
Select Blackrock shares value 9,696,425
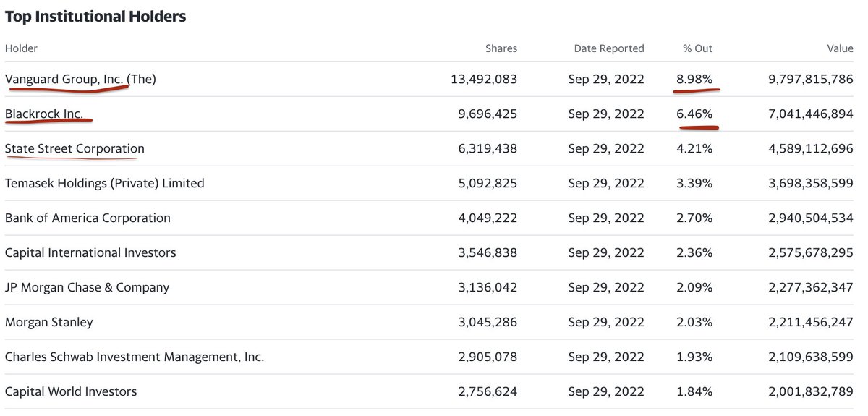[x=488, y=114]
